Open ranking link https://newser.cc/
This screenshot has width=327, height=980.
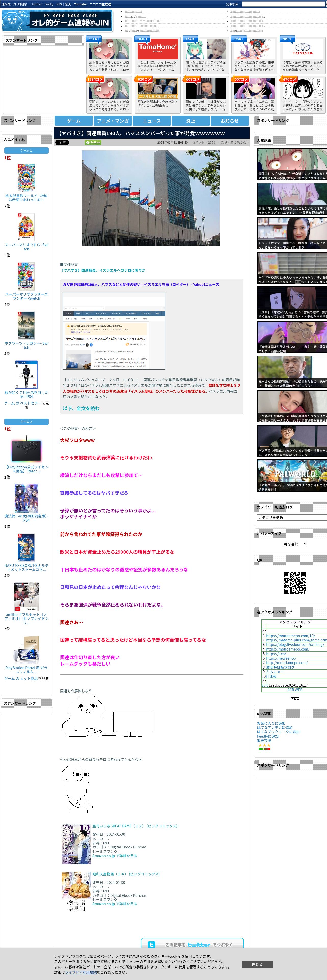(281, 658)
